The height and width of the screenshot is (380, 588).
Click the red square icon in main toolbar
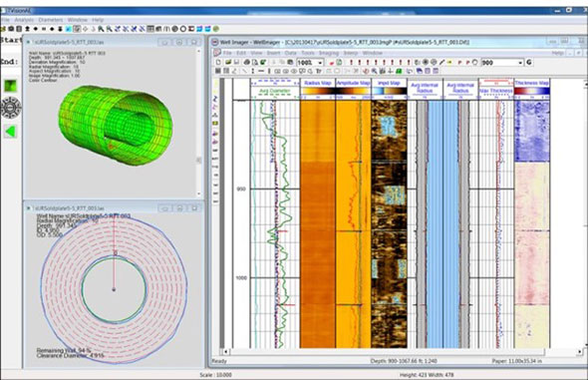(x=191, y=29)
